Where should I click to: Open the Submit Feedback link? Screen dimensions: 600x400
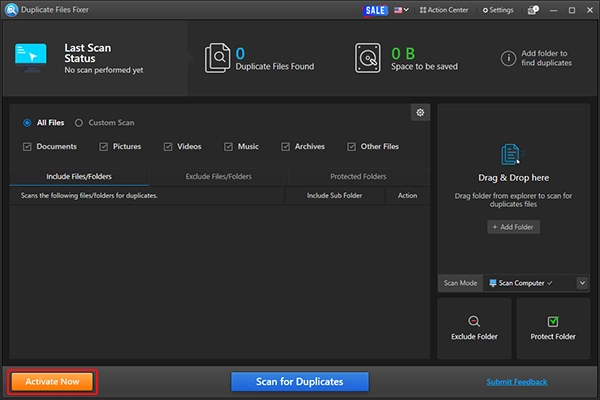pyautogui.click(x=517, y=382)
